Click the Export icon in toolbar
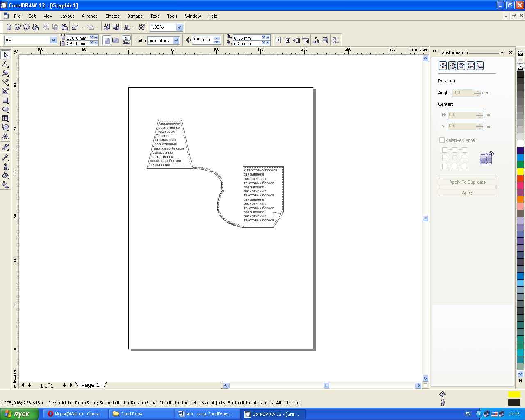Screen dimensions: 525x420 coord(116,27)
